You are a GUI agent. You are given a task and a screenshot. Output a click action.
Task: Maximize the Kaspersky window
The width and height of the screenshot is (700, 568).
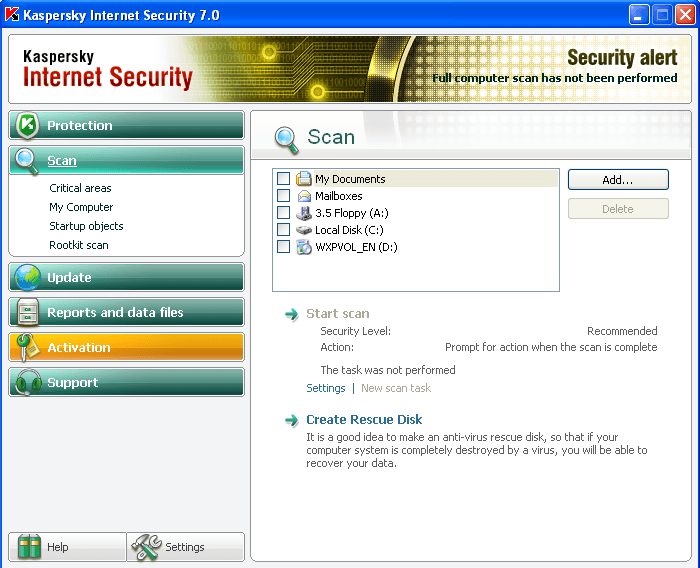pos(662,15)
